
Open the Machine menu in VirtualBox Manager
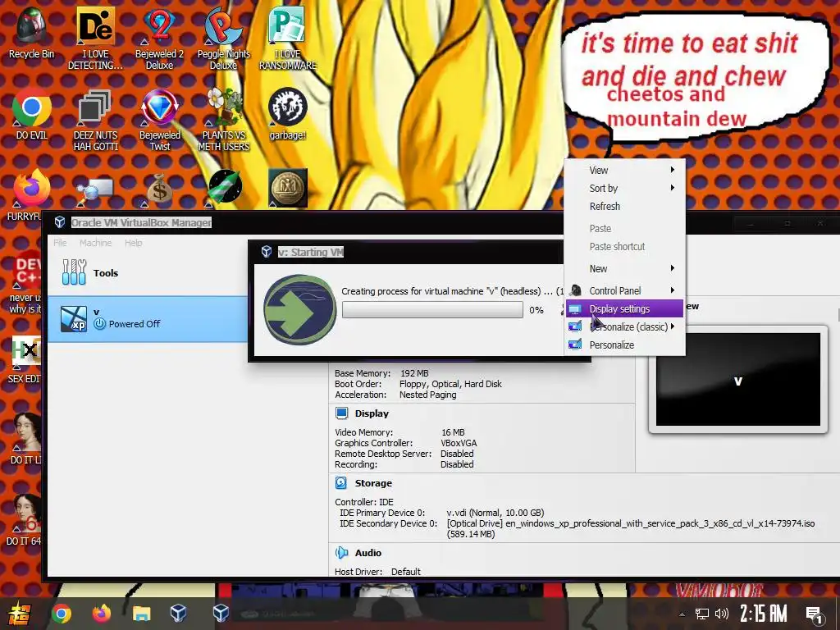[x=95, y=243]
